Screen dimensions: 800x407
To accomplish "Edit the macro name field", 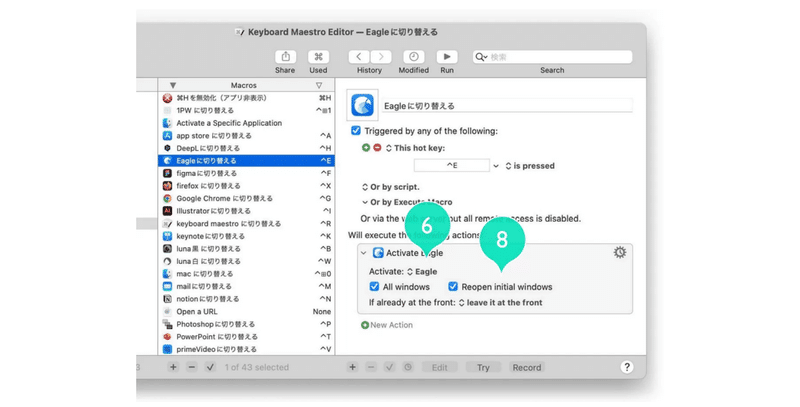I will 507,106.
